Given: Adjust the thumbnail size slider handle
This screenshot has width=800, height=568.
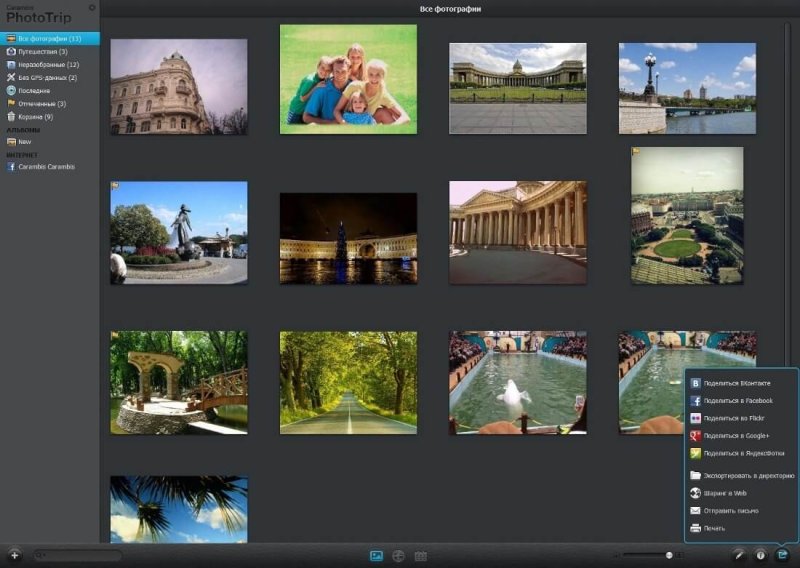Looking at the screenshot, I should click(x=669, y=555).
